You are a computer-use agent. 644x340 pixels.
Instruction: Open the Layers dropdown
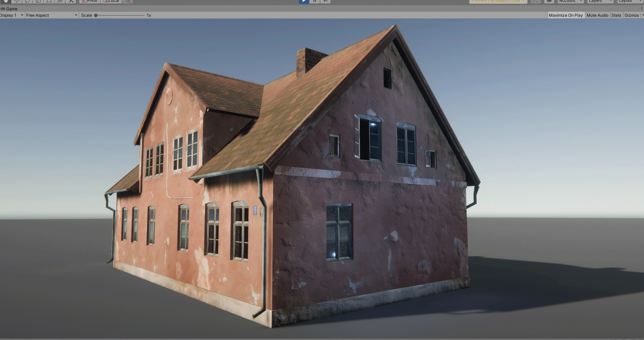[x=600, y=1]
